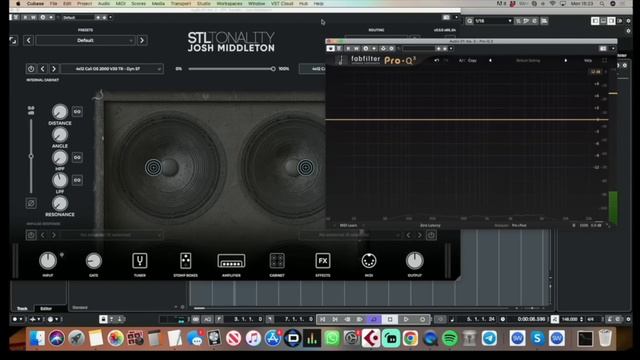Click the plugin resize icon
Viewport: 640px width, 360px height.
(x=13, y=40)
